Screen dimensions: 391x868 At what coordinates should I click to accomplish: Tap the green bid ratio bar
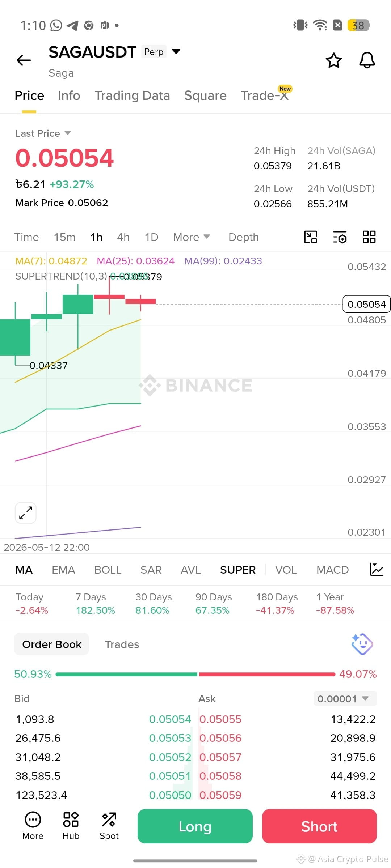127,674
